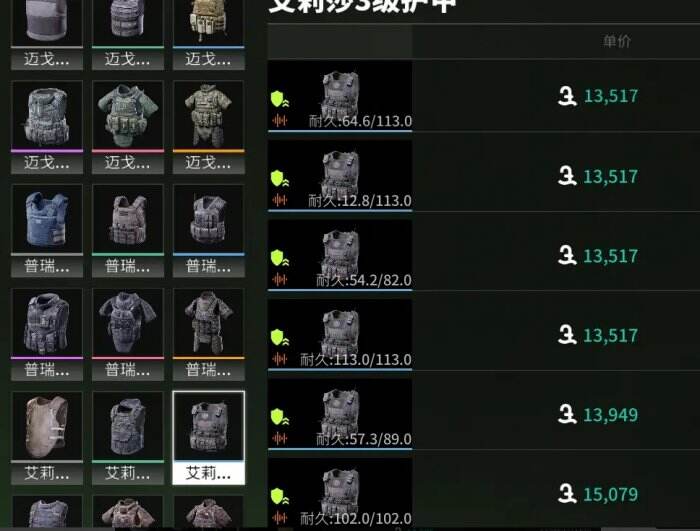Open listing with durability 64.6/113.0
This screenshot has height=531, width=700.
click(x=483, y=96)
